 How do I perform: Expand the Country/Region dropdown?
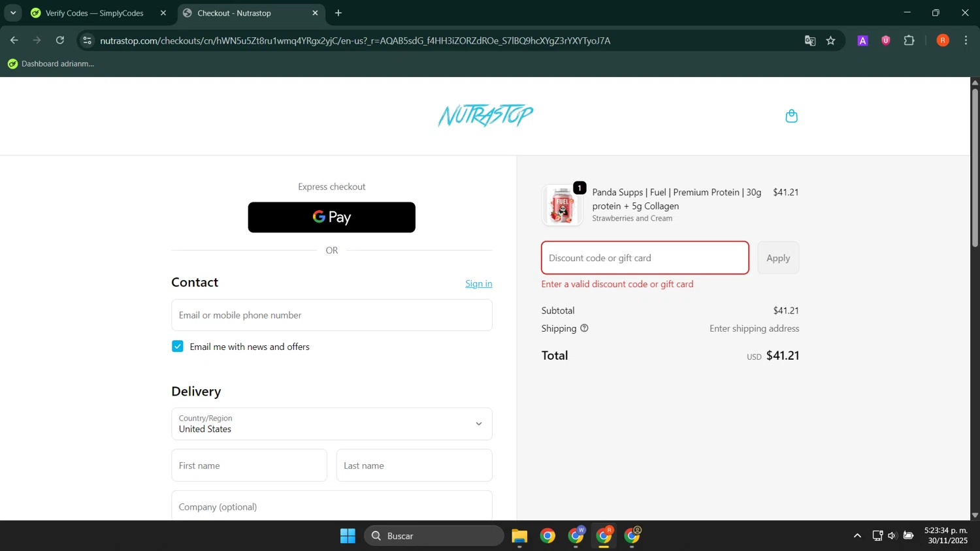[x=332, y=424]
